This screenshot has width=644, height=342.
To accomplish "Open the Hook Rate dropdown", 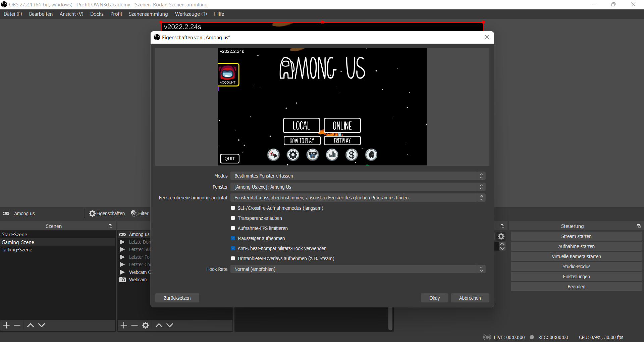I will [x=358, y=269].
